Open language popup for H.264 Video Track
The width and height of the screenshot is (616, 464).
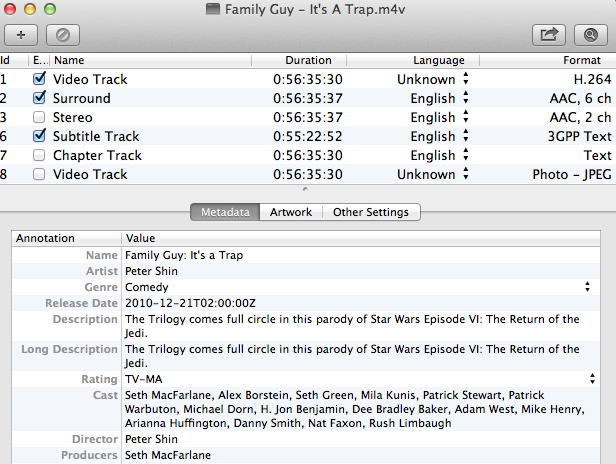coord(466,79)
